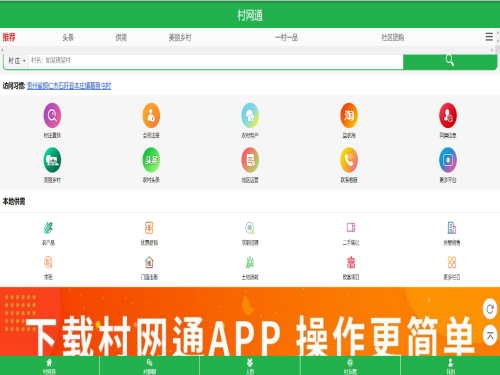Screen dimensions: 500x375
Task: Open the orange 淘 shopping icon
Action: click(x=349, y=116)
